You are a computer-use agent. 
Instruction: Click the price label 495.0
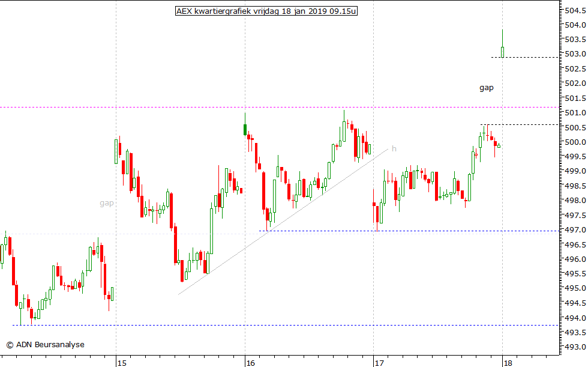pyautogui.click(x=575, y=288)
